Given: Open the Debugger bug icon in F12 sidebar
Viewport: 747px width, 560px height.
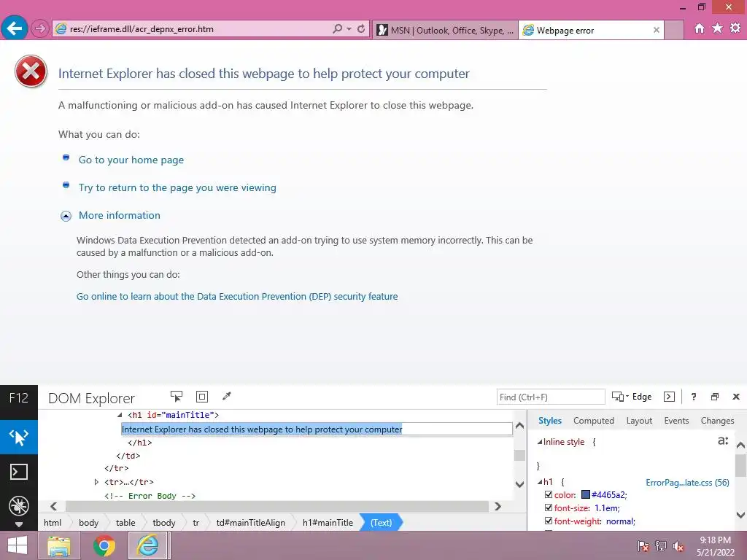Looking at the screenshot, I should [x=18, y=506].
